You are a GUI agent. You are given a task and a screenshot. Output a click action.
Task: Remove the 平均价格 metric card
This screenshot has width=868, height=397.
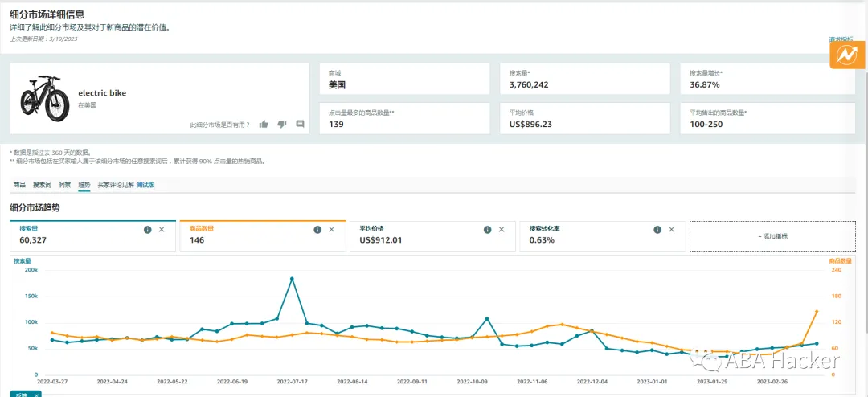click(x=502, y=229)
